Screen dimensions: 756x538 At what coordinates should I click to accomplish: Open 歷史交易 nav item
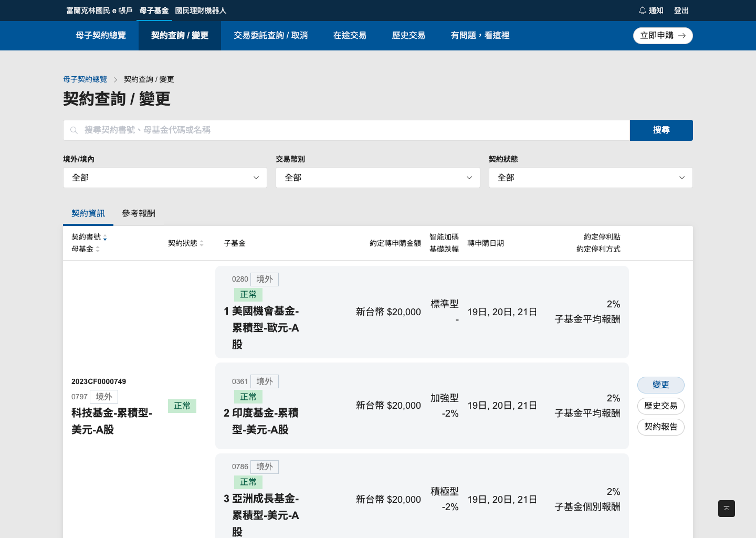(x=408, y=36)
